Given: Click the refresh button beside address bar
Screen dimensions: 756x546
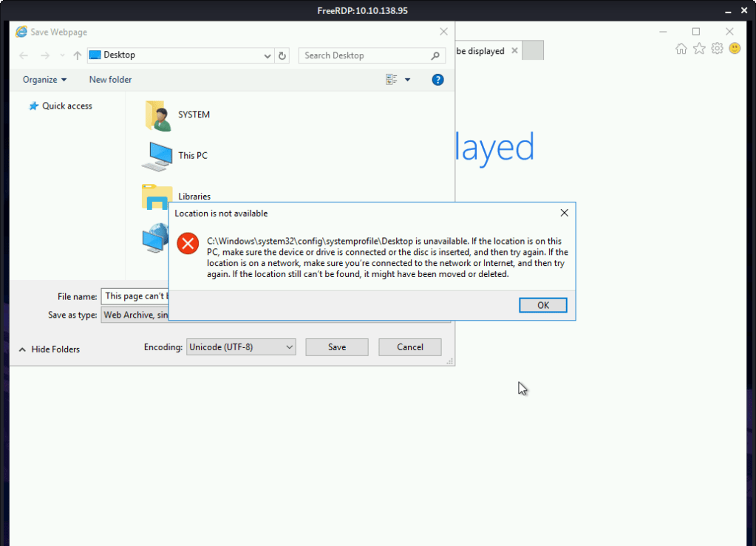Looking at the screenshot, I should 282,55.
